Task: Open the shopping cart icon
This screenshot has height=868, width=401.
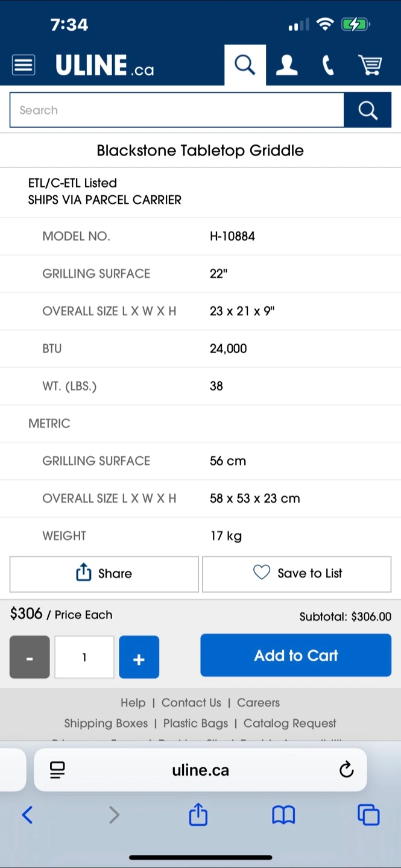Action: click(370, 65)
